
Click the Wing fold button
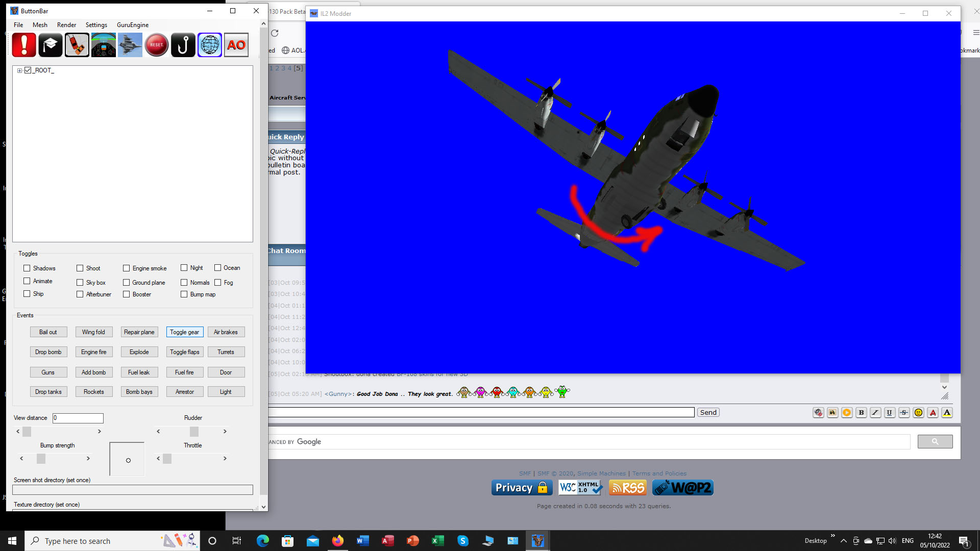[93, 332]
